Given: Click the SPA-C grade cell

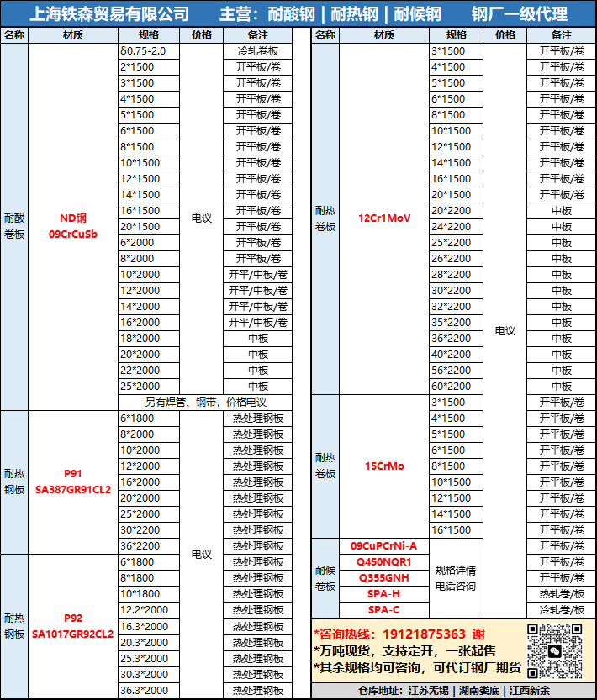Looking at the screenshot, I should pyautogui.click(x=384, y=610).
